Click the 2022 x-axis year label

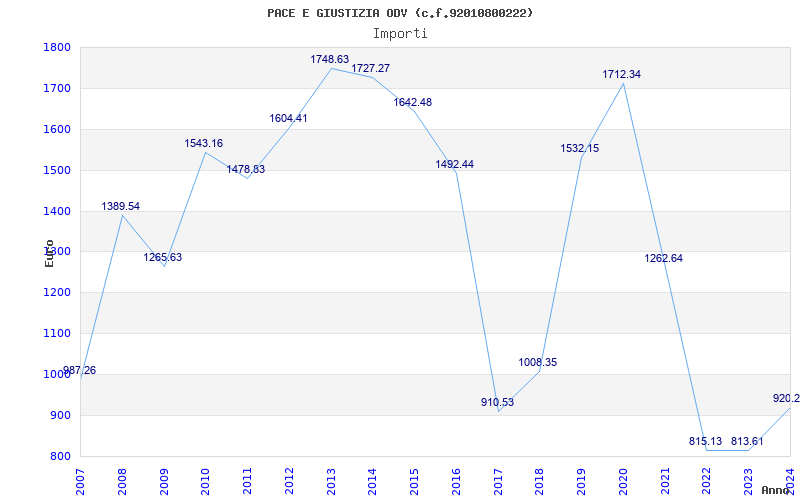(x=707, y=482)
